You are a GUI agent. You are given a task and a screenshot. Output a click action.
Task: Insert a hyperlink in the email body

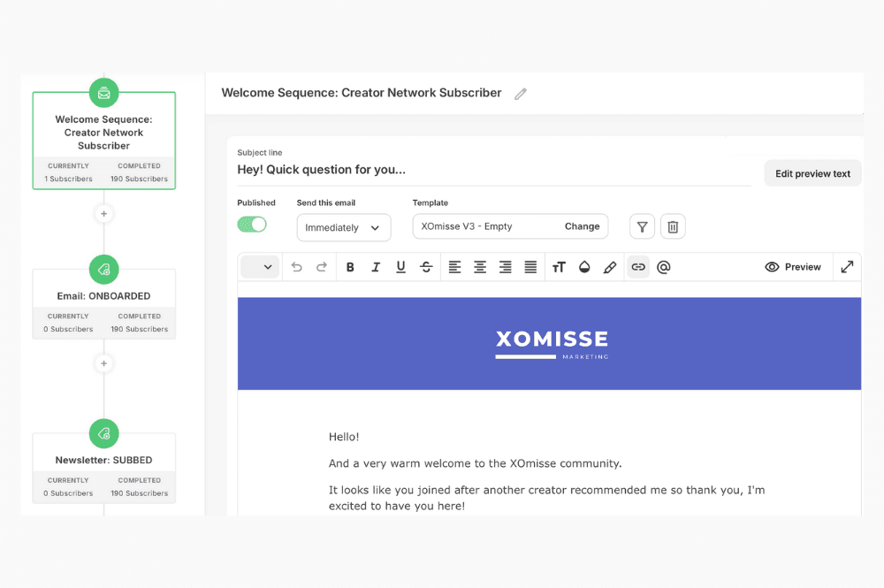pos(638,266)
